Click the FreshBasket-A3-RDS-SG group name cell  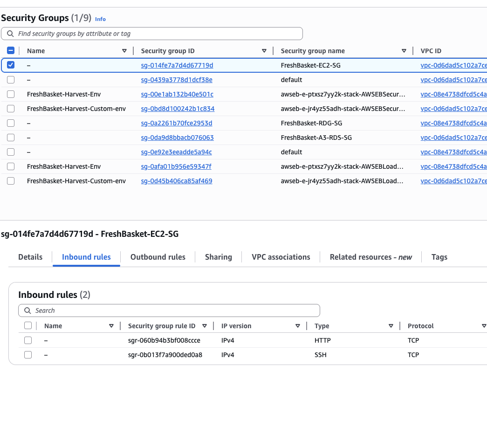[316, 138]
